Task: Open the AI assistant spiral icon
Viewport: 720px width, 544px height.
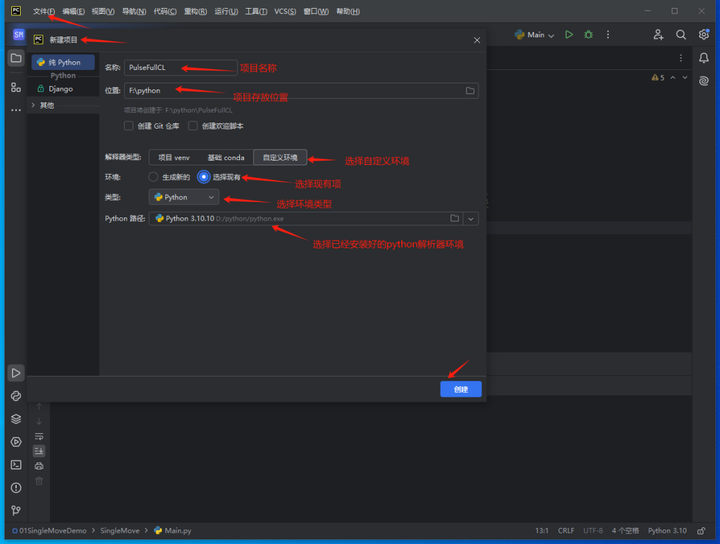Action: tap(703, 81)
